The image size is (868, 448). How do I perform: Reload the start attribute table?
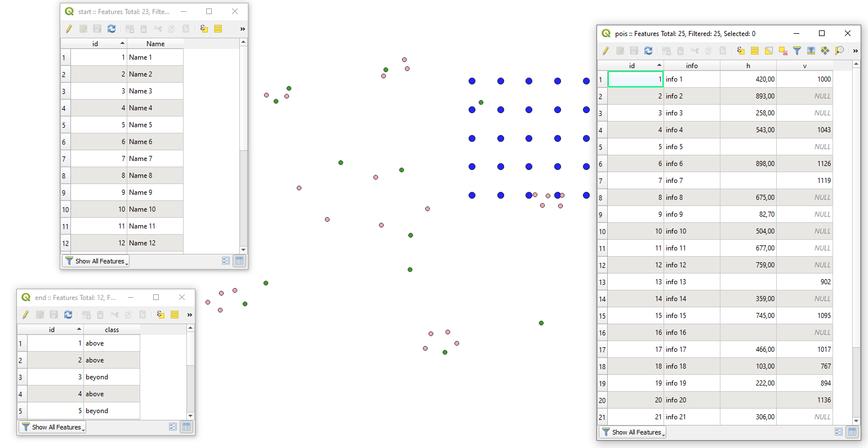pos(112,29)
